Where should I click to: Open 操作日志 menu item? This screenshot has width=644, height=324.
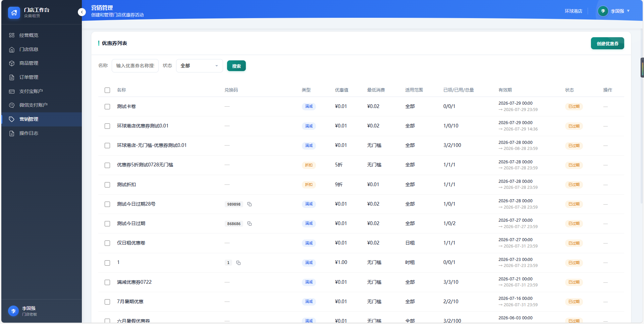click(x=42, y=133)
